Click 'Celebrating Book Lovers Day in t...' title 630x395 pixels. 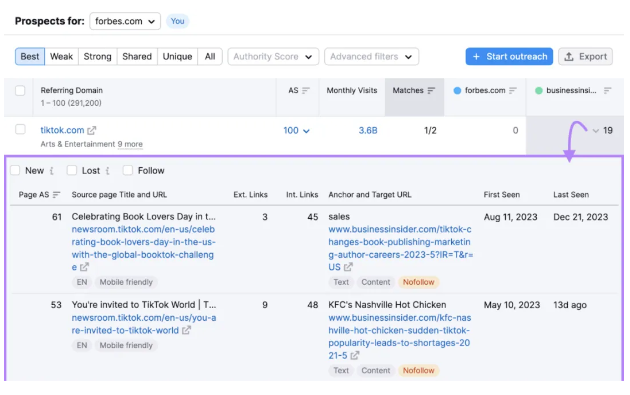click(144, 217)
